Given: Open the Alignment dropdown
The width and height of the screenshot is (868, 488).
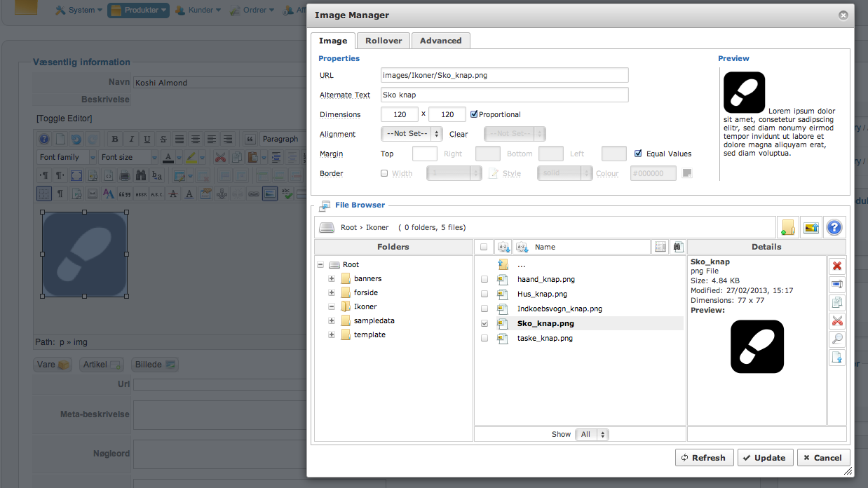Looking at the screenshot, I should (x=412, y=134).
